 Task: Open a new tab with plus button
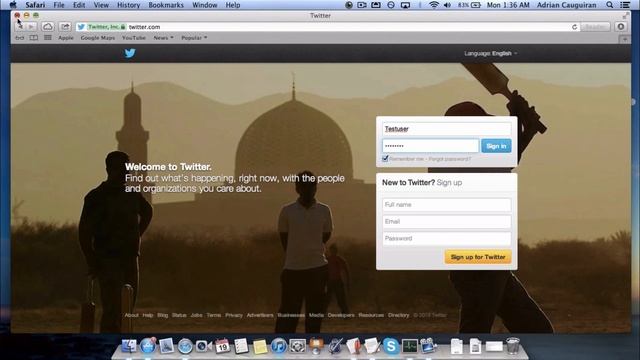pyautogui.click(x=625, y=39)
